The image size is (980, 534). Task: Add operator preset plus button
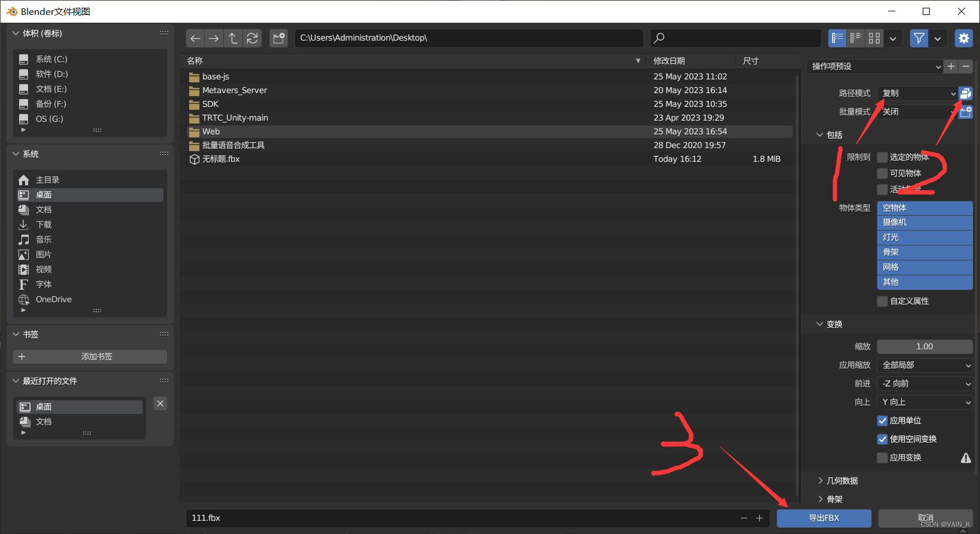click(951, 66)
